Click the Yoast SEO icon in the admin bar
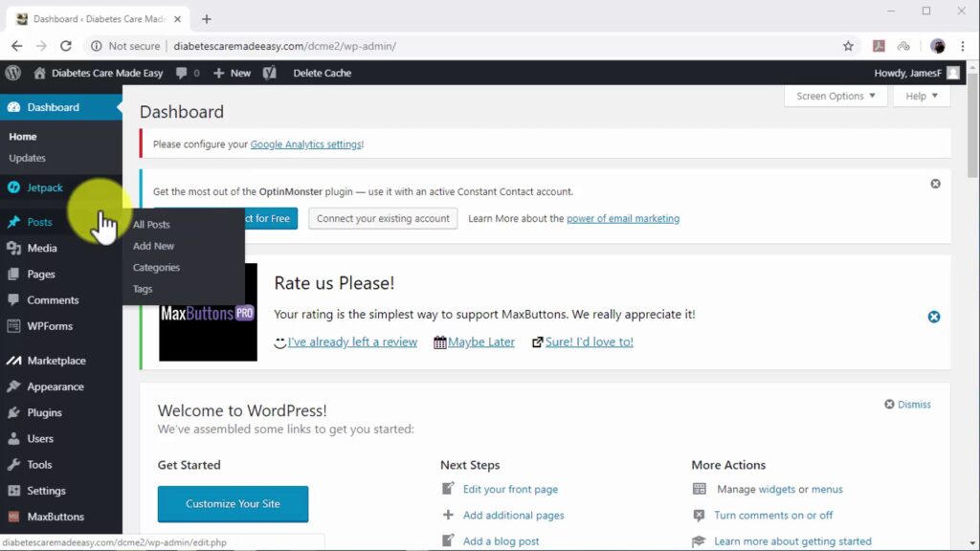This screenshot has height=551, width=980. pyautogui.click(x=269, y=73)
